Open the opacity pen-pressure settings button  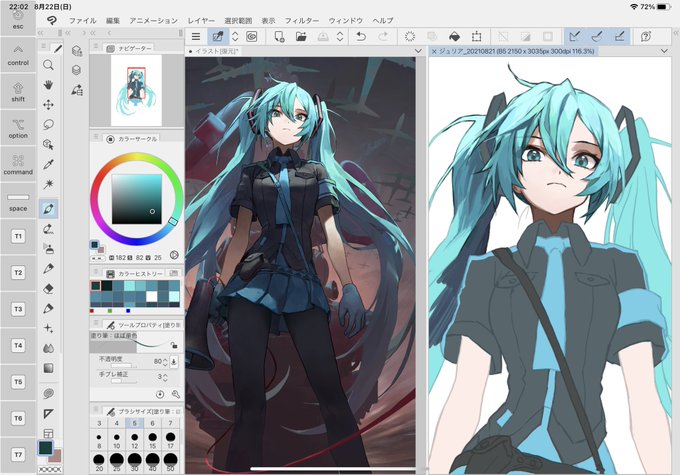(174, 361)
